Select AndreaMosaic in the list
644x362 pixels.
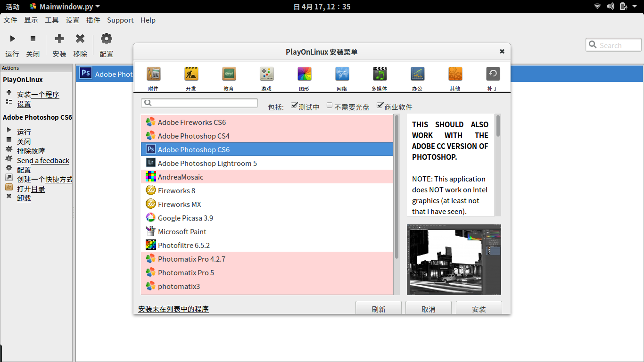(267, 177)
